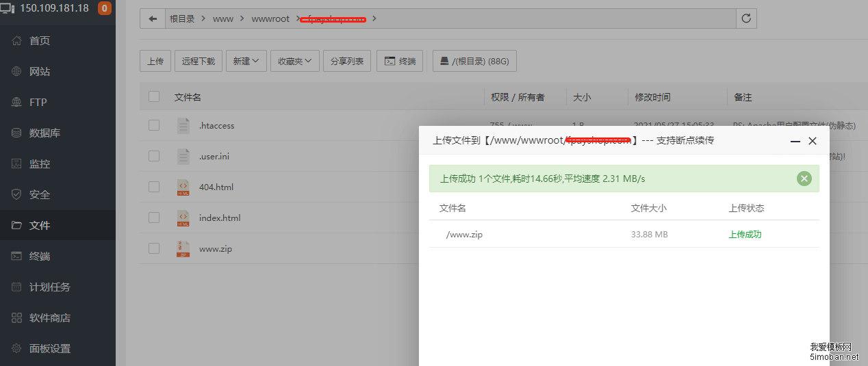
Task: Sort by 修改时间 column header
Action: pyautogui.click(x=652, y=97)
